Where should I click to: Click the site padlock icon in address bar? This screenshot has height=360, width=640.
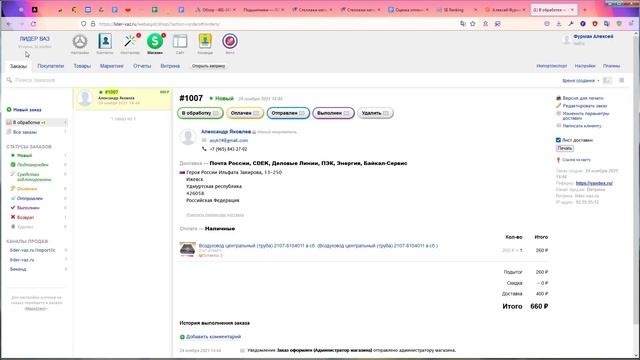[x=93, y=24]
